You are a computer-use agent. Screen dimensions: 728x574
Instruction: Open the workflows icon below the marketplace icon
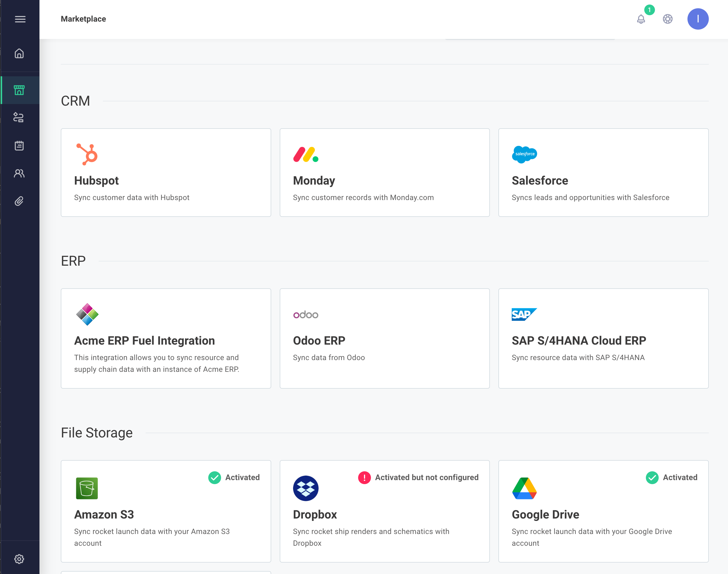19,117
